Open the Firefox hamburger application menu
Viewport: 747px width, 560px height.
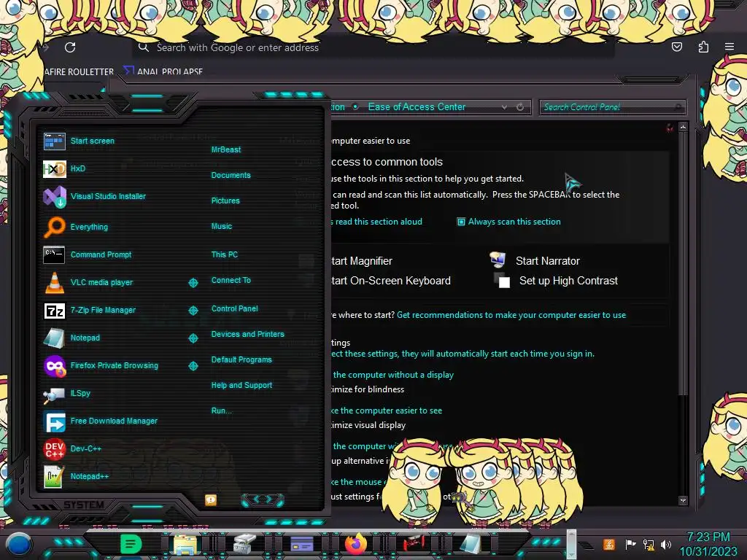coord(729,47)
